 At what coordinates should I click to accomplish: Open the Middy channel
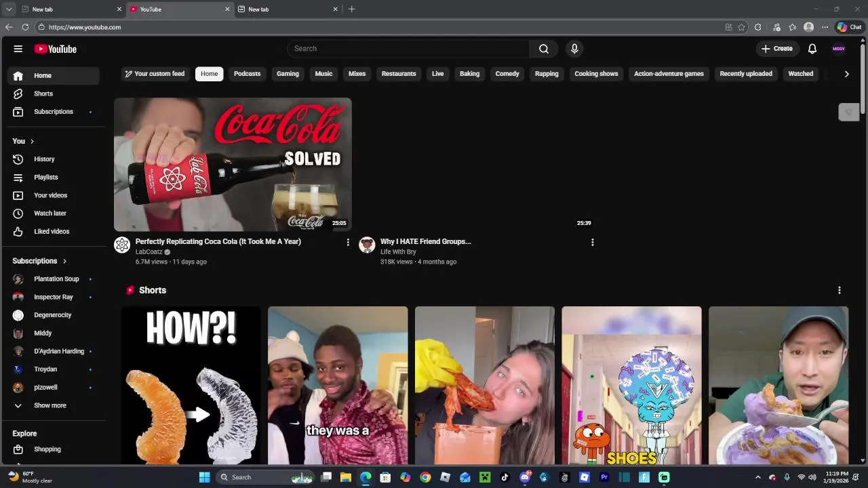(x=54, y=333)
